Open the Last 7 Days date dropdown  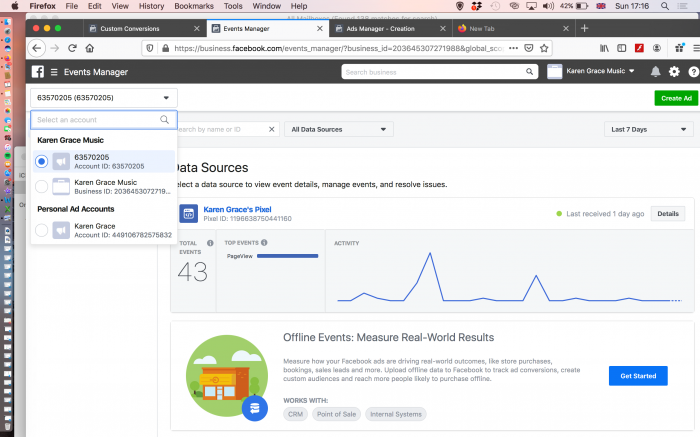648,129
